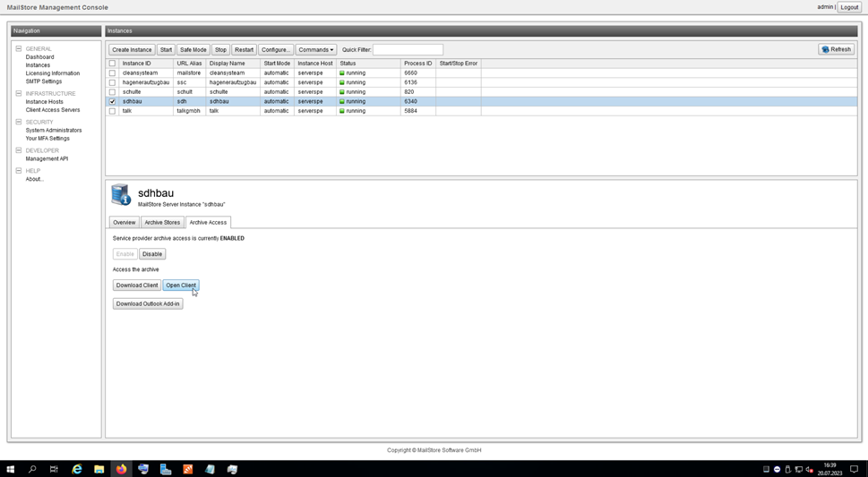This screenshot has height=477, width=868.
Task: Open the Commands dropdown menu
Action: click(x=315, y=50)
